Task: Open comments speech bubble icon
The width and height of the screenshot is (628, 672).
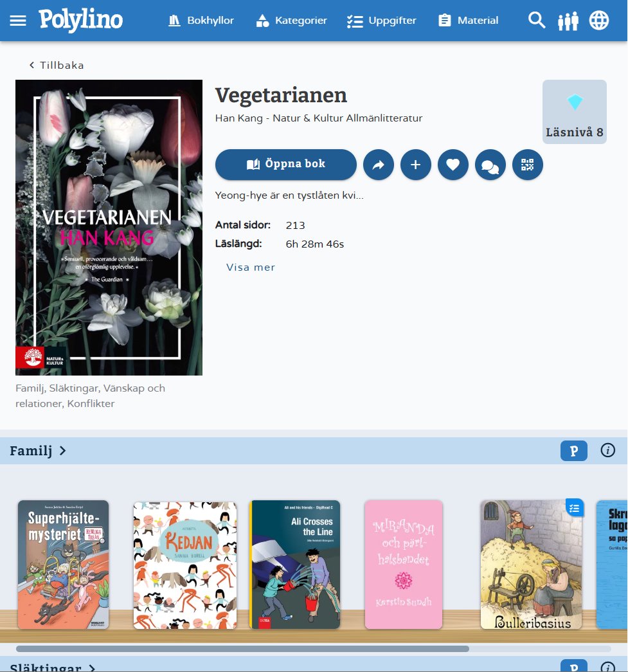Action: [x=490, y=165]
